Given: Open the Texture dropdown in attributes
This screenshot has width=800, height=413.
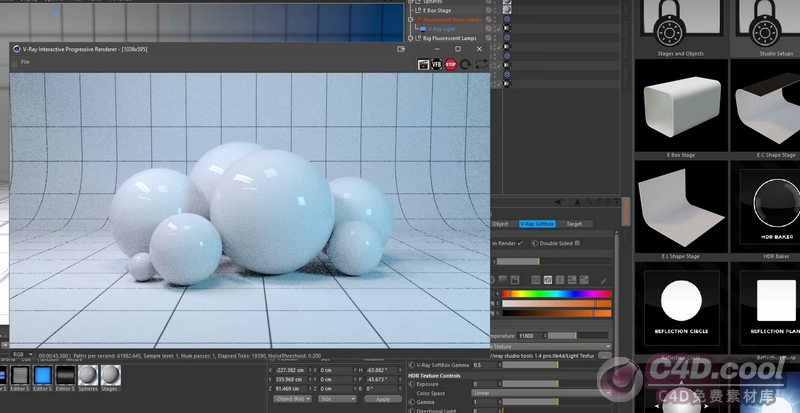Looking at the screenshot, I should click(551, 347).
